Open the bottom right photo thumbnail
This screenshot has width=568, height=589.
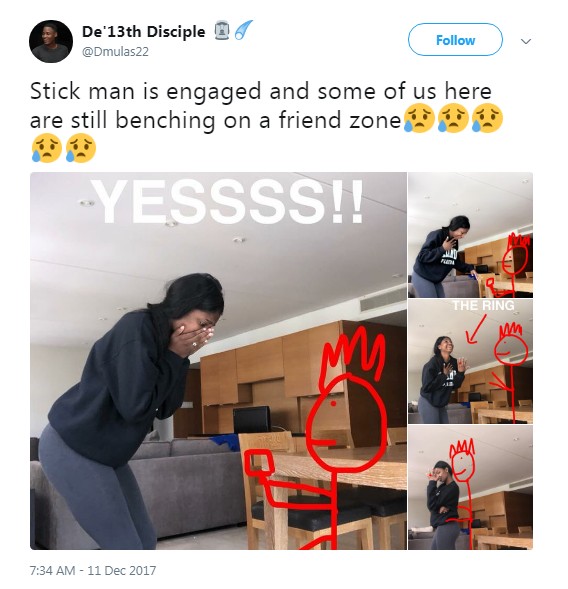pyautogui.click(x=470, y=488)
